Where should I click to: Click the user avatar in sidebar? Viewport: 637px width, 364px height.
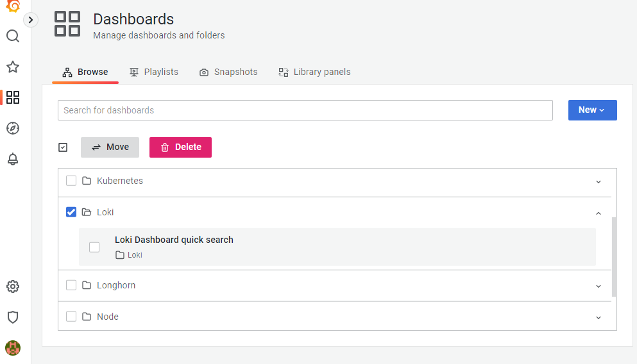[x=13, y=348]
